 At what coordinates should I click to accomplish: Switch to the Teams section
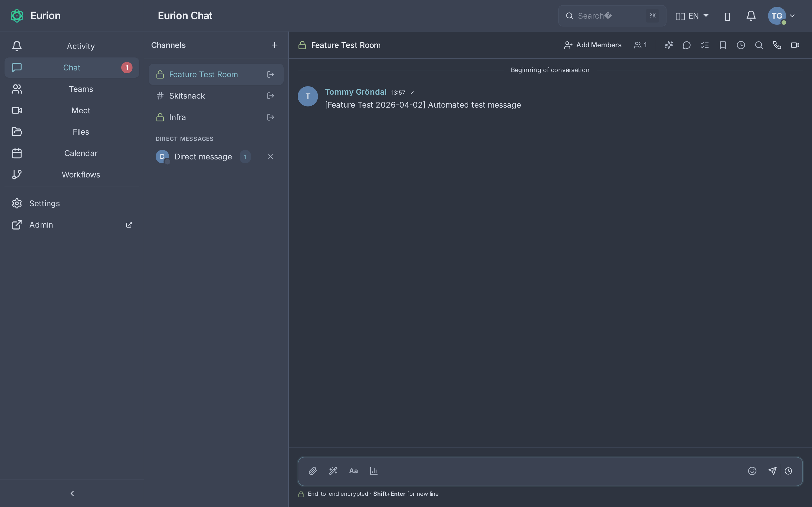[x=81, y=89]
